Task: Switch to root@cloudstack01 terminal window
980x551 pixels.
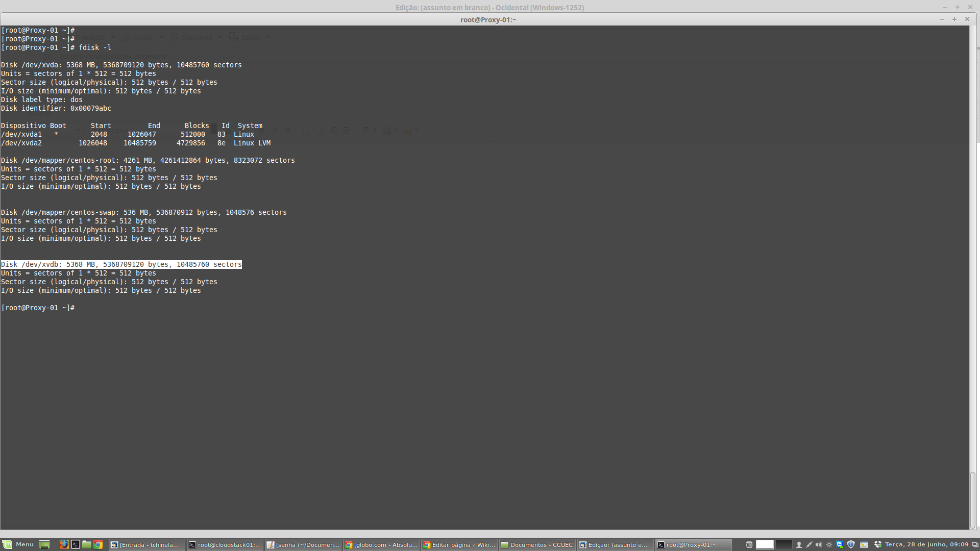Action: click(225, 544)
